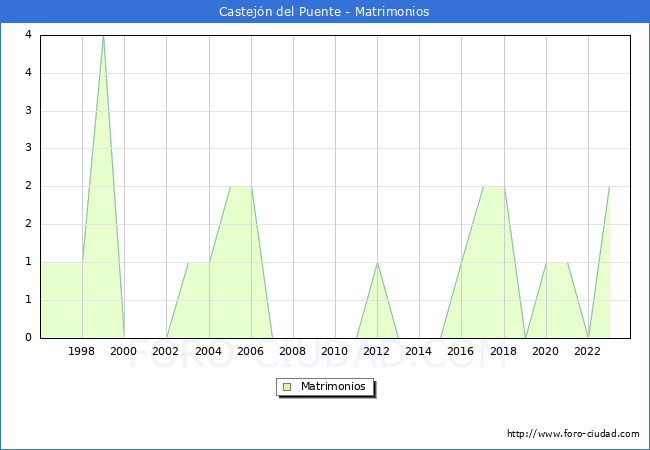650x450 pixels.
Task: Select the 2022 x-axis label
Action: (587, 351)
